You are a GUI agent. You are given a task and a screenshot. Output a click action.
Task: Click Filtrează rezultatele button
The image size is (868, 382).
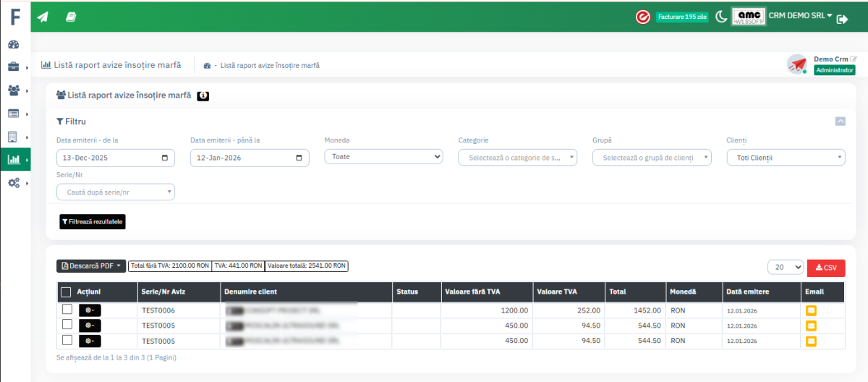tap(93, 222)
